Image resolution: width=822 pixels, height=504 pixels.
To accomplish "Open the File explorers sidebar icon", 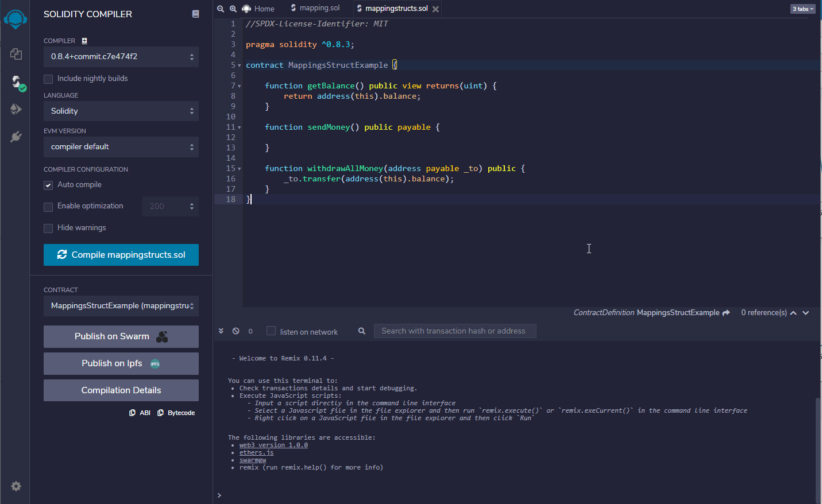I will [16, 54].
